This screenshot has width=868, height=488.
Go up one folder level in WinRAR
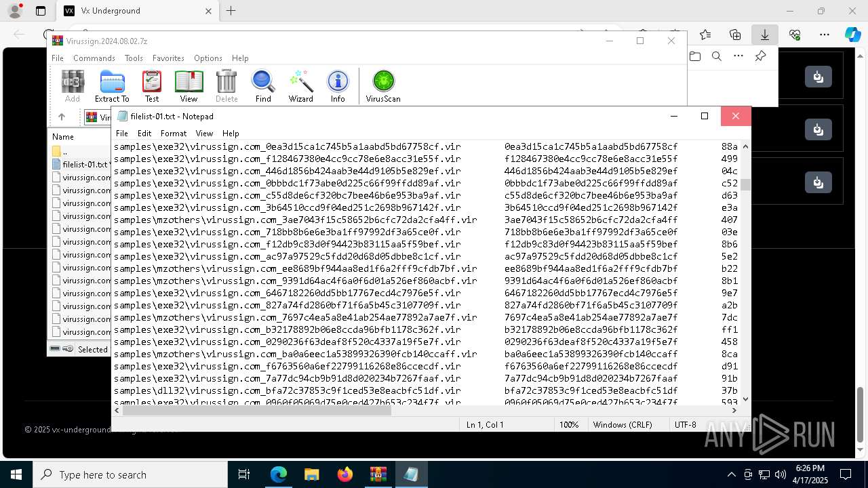pos(62,117)
